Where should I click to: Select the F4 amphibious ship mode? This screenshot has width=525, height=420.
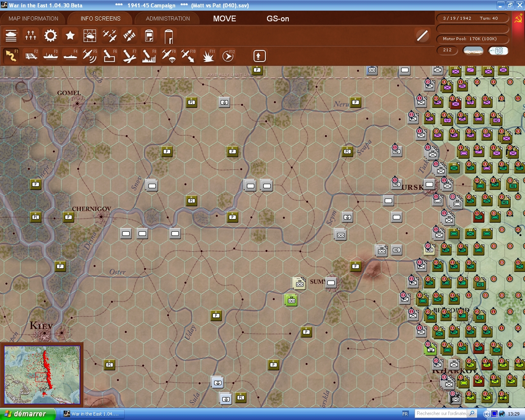70,56
